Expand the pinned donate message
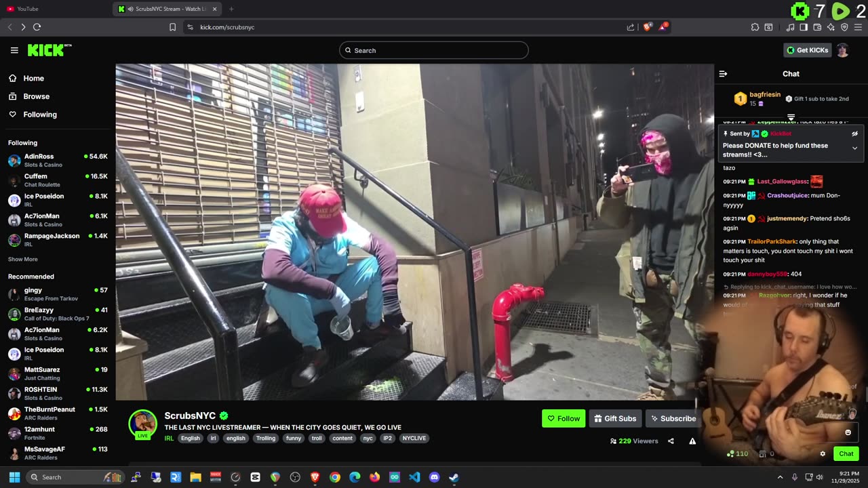 [x=854, y=148]
